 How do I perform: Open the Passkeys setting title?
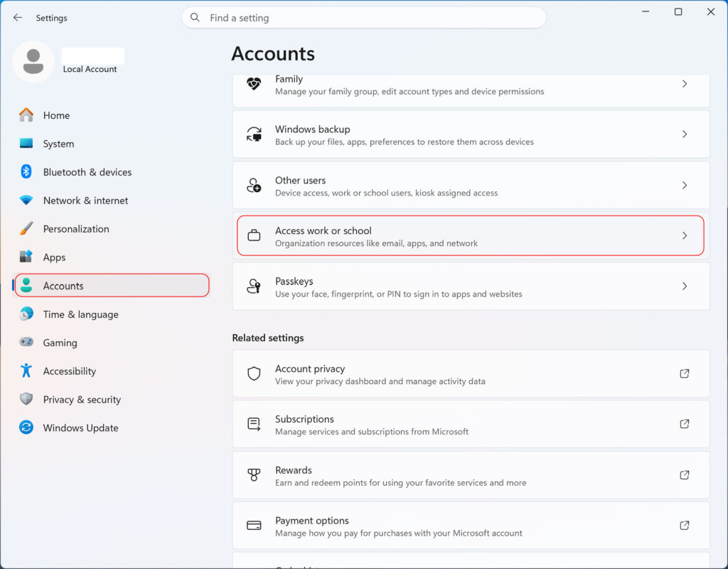click(294, 281)
